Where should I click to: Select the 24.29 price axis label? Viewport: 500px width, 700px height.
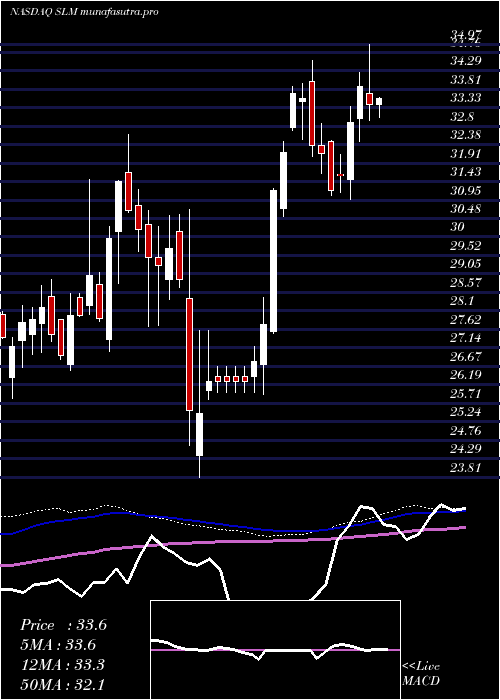coord(466,449)
